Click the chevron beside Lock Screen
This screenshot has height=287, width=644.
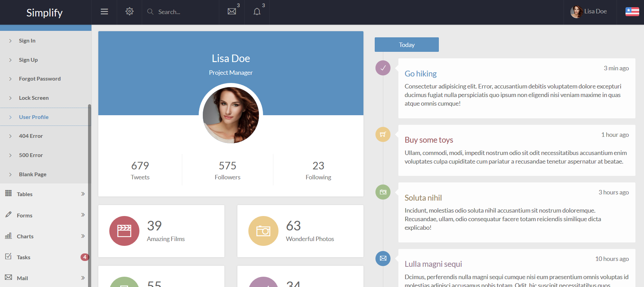[x=10, y=98]
